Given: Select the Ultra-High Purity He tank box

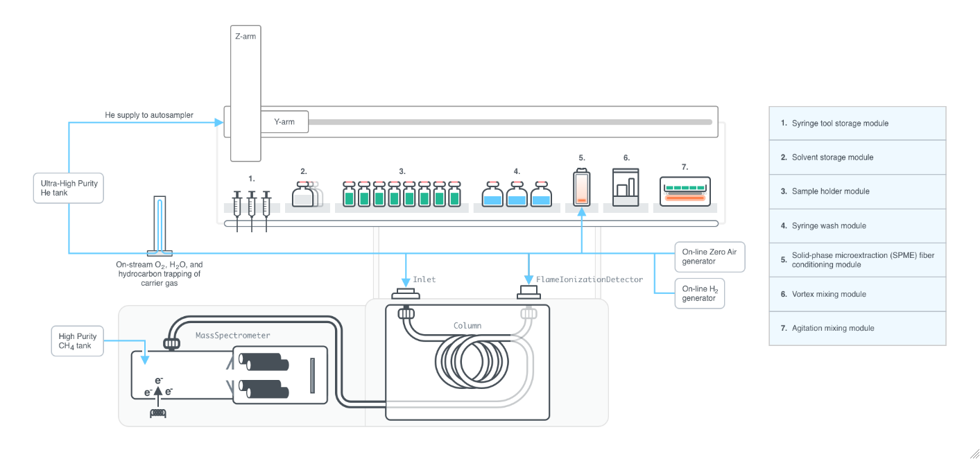Looking at the screenshot, I should 69,188.
